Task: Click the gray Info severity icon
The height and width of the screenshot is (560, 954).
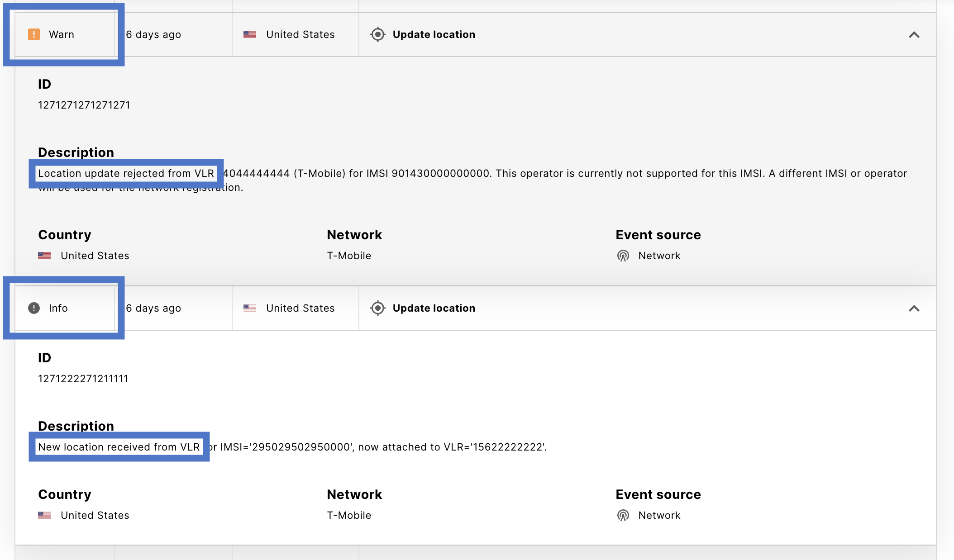Action: (x=34, y=308)
